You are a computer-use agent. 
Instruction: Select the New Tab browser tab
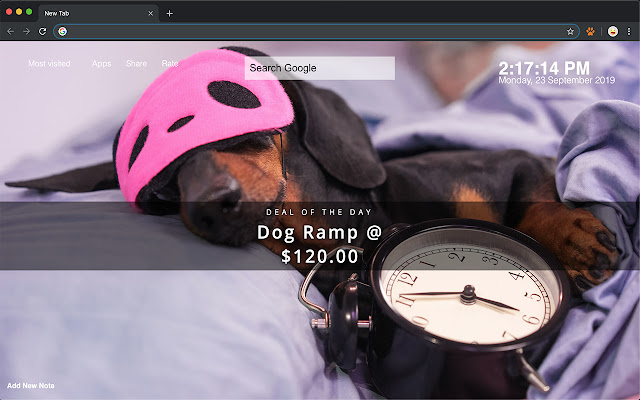[98, 13]
